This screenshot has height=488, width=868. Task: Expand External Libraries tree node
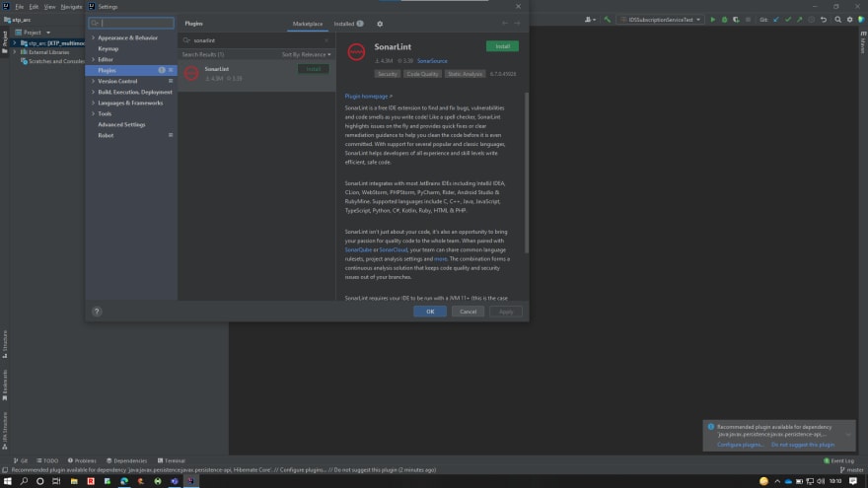[x=15, y=52]
